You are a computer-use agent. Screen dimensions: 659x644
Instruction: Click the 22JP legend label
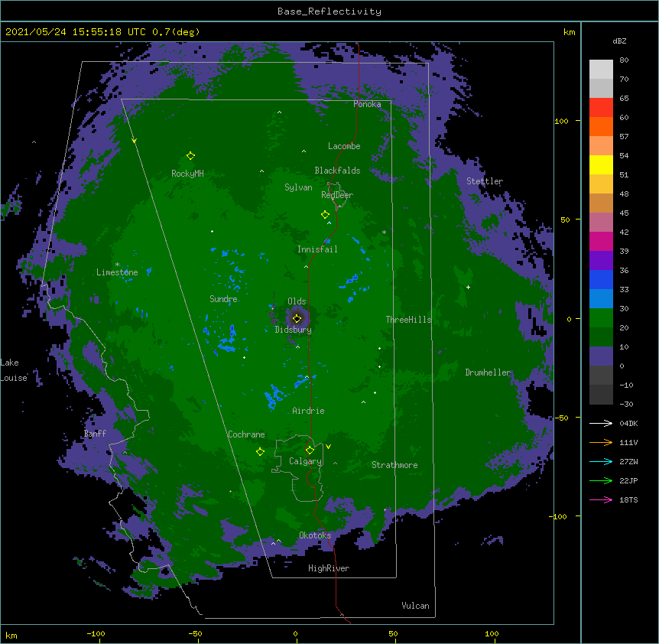point(628,480)
